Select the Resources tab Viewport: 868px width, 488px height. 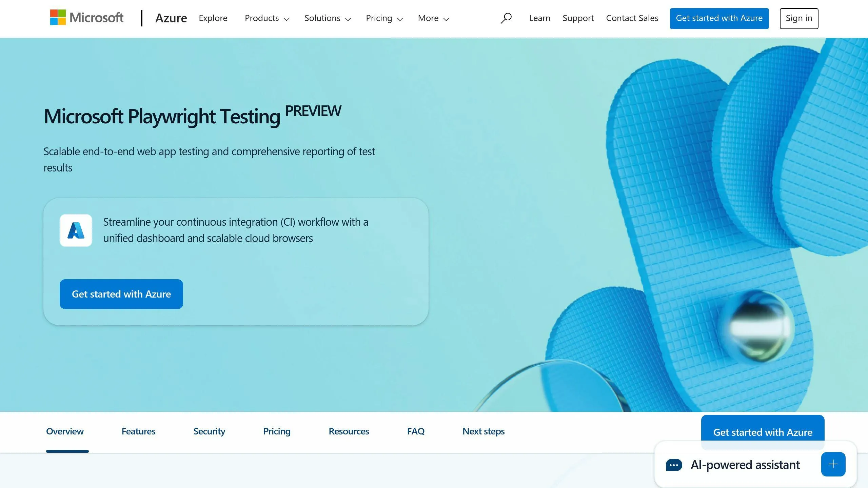[x=349, y=431]
